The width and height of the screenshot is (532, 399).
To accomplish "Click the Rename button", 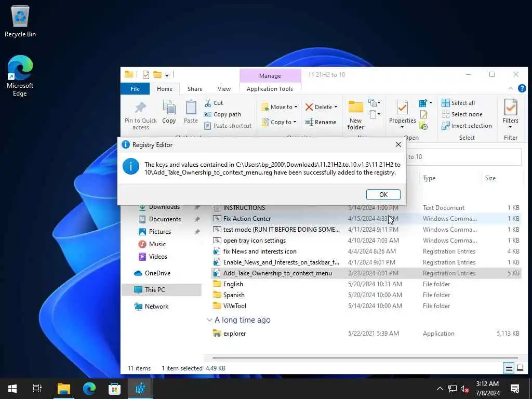I will 321,122.
